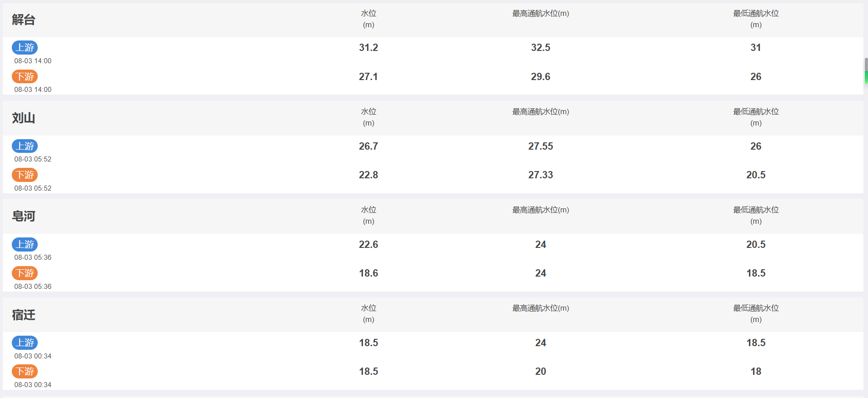Click the vertical scrollbar thumb on the right
Viewport: 868px width, 398px height.
(x=866, y=71)
